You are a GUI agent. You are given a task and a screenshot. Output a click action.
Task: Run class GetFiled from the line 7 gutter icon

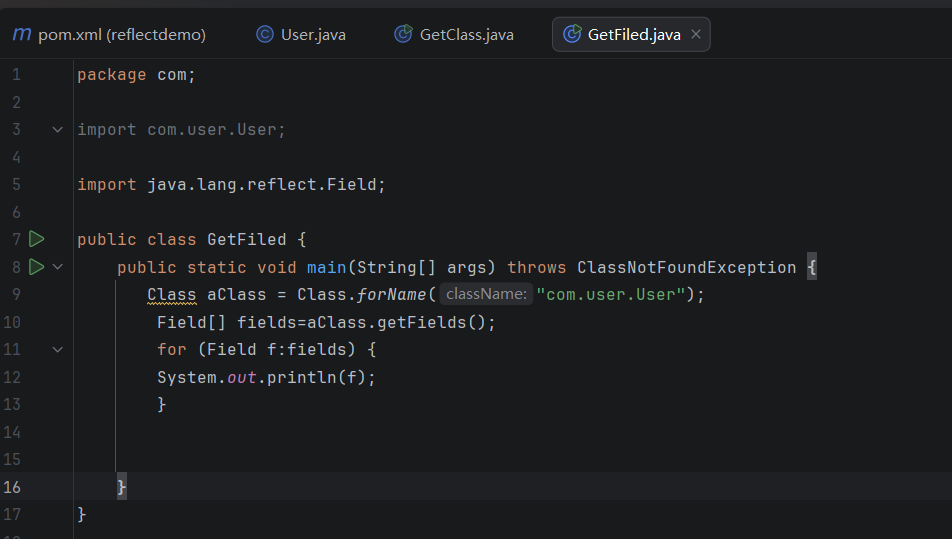point(36,239)
